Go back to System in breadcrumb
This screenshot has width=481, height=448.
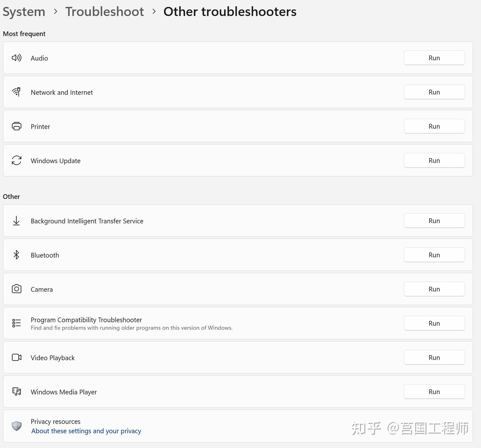click(x=24, y=12)
